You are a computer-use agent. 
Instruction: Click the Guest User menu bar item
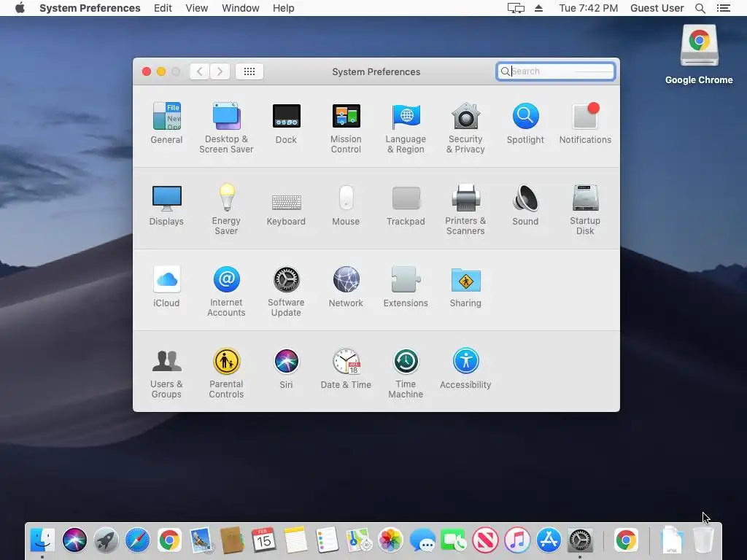(657, 8)
